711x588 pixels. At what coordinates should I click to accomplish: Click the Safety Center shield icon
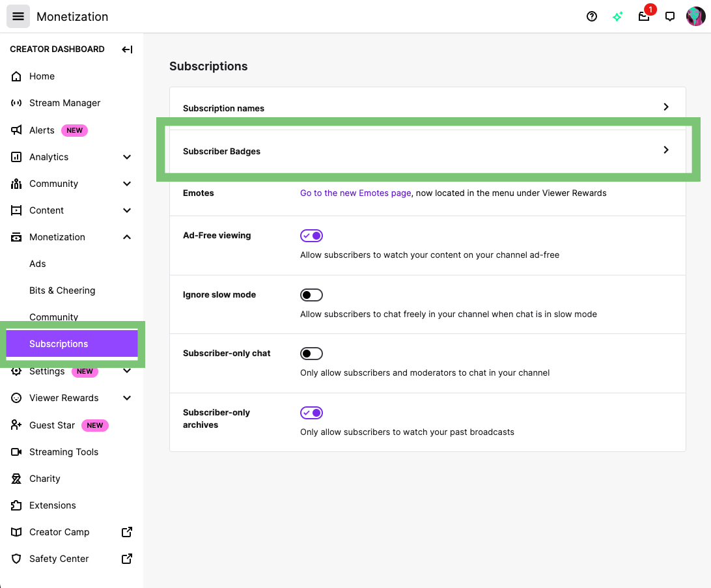(16, 559)
